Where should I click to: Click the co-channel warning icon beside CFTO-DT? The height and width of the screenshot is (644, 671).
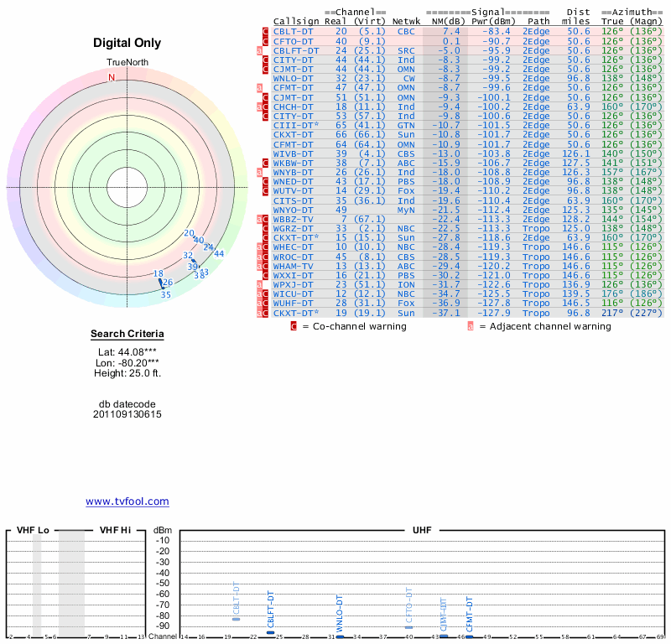pyautogui.click(x=267, y=41)
